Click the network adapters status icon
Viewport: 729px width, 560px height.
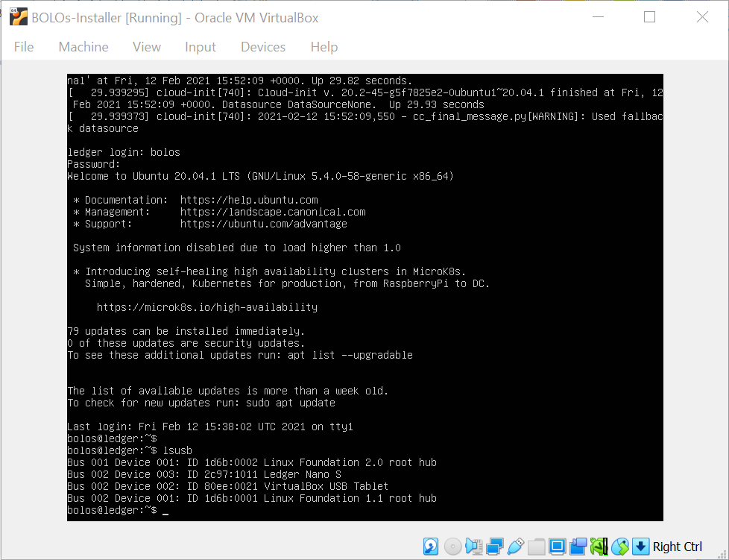(494, 547)
